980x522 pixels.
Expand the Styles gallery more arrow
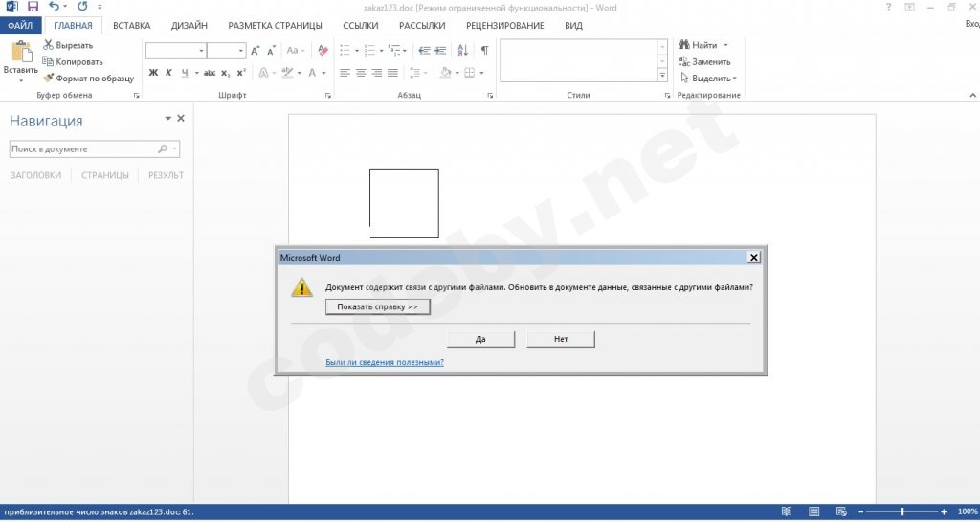point(662,75)
